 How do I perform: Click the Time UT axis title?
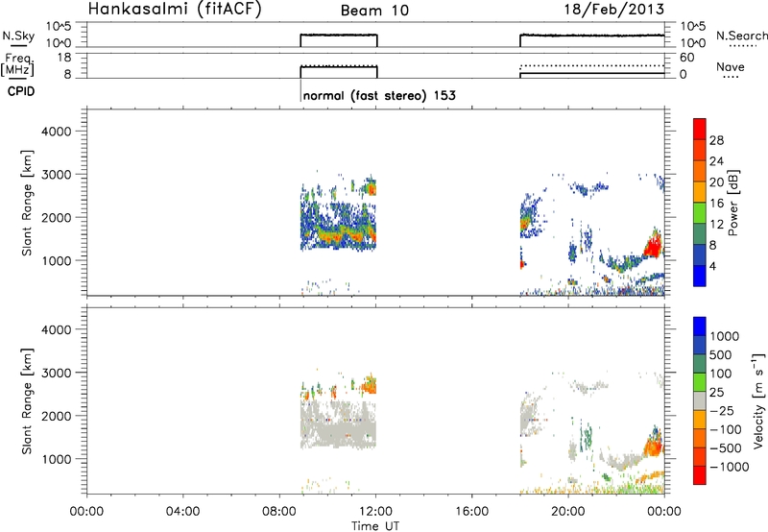tap(375, 526)
